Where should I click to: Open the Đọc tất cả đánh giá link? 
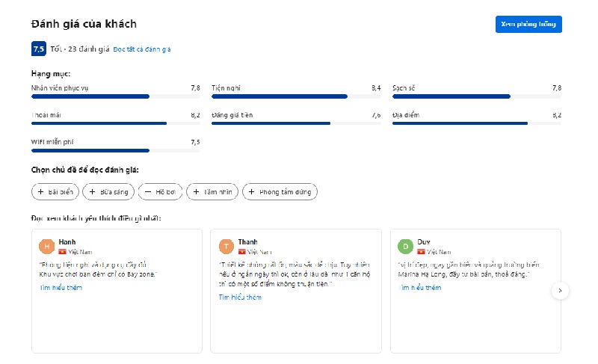coord(142,49)
